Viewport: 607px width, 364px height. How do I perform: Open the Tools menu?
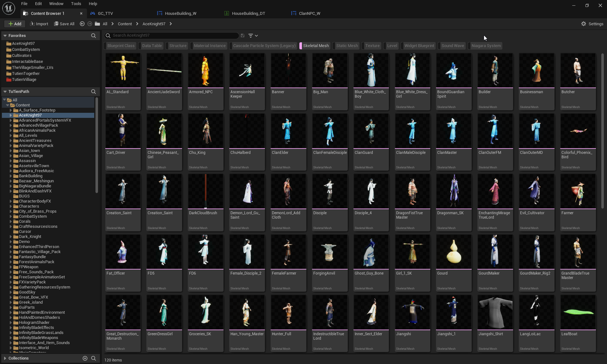click(76, 4)
